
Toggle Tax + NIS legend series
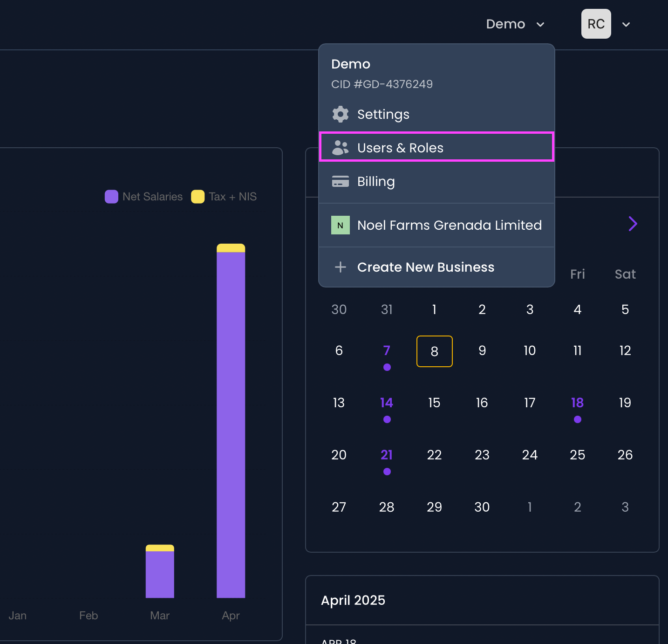(x=224, y=197)
